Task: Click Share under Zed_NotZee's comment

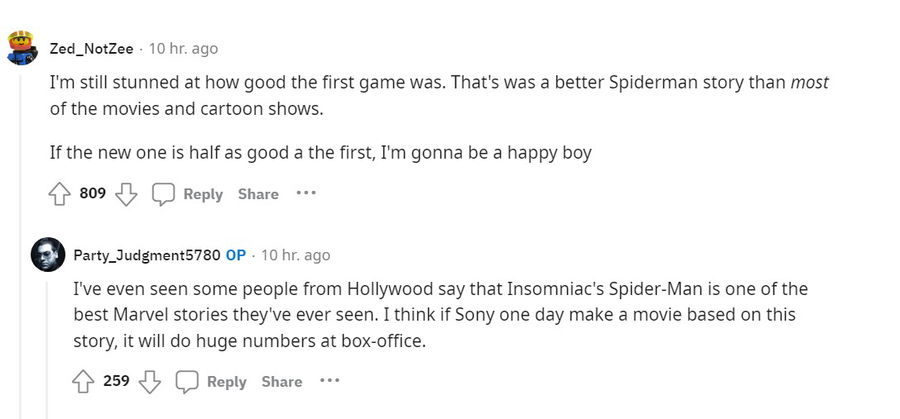Action: [258, 194]
